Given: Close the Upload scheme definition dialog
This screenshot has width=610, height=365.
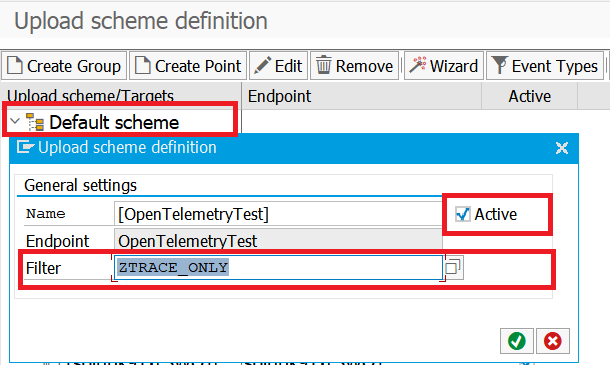Looking at the screenshot, I should 562,148.
